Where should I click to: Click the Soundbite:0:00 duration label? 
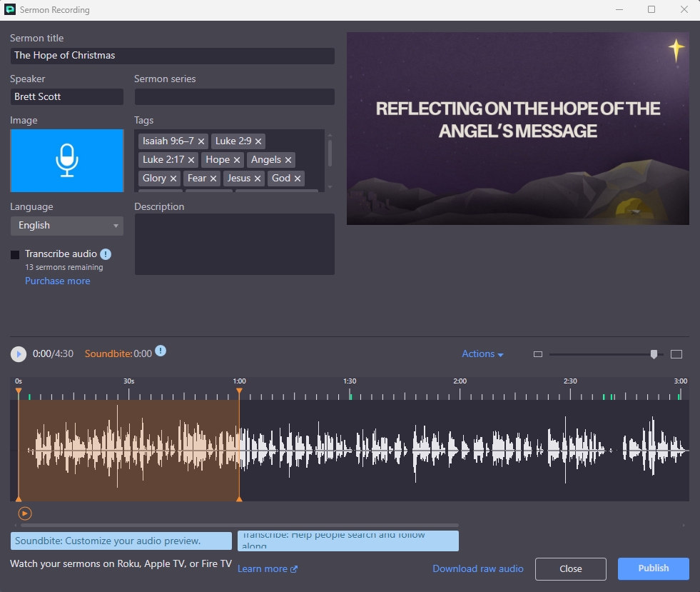click(x=118, y=354)
